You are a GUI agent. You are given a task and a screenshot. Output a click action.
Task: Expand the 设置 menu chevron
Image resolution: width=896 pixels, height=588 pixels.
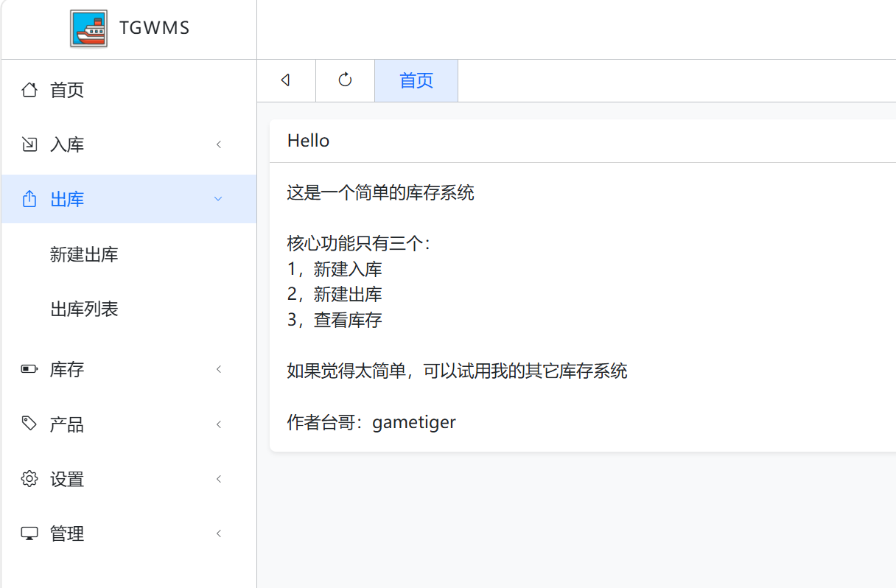click(219, 479)
